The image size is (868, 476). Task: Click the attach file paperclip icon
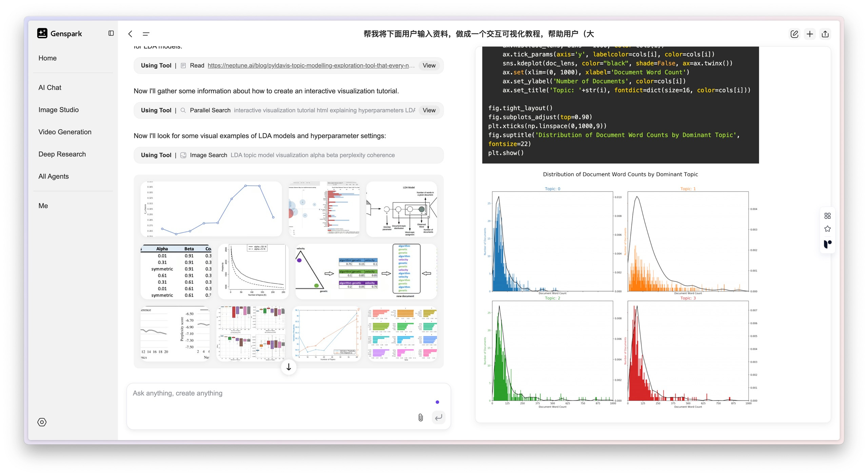pos(420,417)
